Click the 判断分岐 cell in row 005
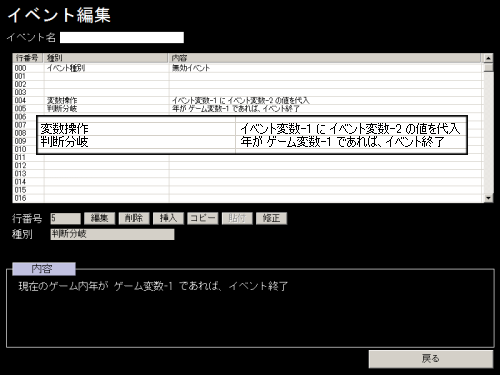The image size is (500, 375). (62, 109)
